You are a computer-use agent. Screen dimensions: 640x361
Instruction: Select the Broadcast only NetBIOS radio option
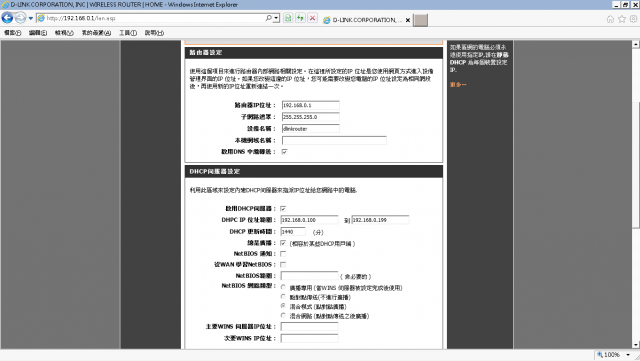pyautogui.click(x=283, y=287)
